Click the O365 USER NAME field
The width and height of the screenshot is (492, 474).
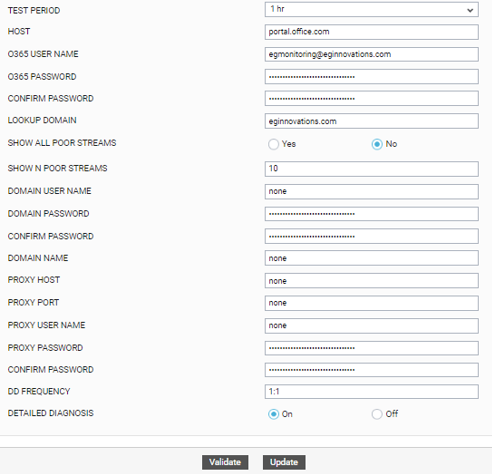372,54
